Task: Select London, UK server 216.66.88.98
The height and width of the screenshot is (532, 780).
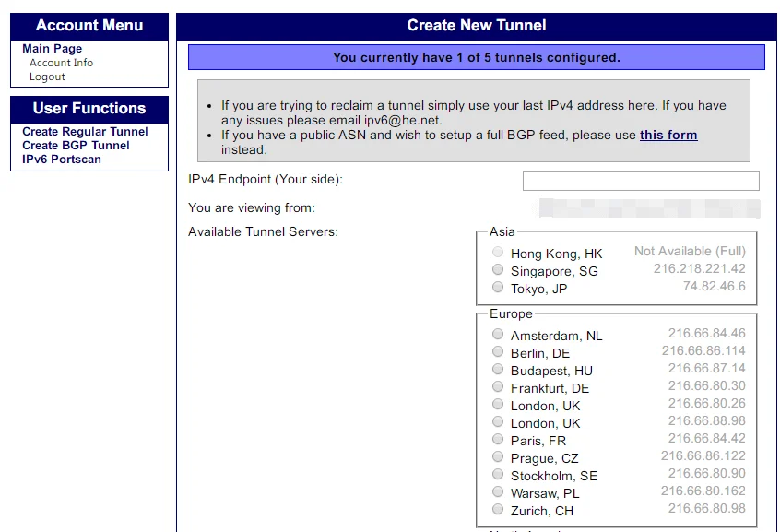Action: (x=498, y=422)
